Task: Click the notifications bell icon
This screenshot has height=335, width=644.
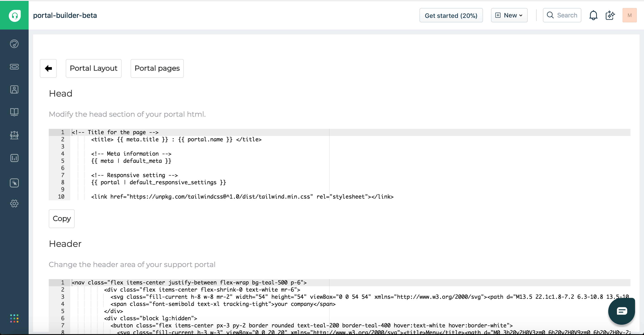Action: click(593, 15)
